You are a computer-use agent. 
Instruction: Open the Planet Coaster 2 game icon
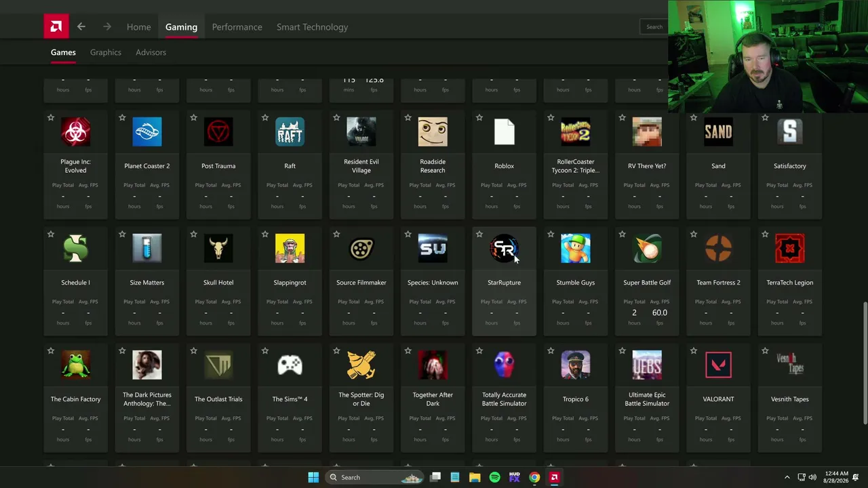(x=147, y=131)
